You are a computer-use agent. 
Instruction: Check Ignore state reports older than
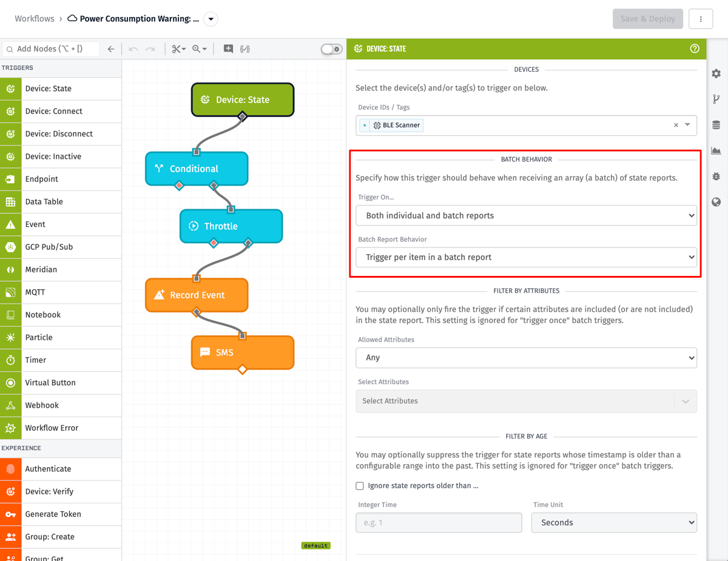[360, 486]
